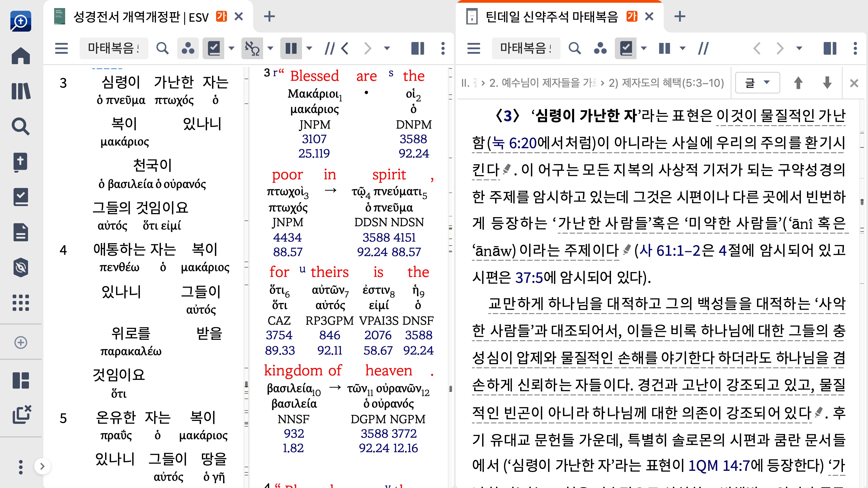Toggle multi-column view in Bible panel
This screenshot has width=868, height=488.
tap(291, 49)
